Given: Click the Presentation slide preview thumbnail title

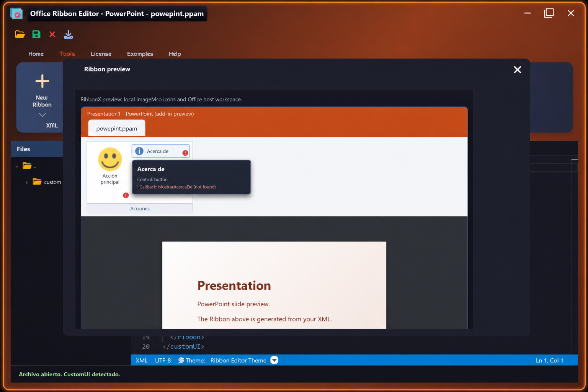Looking at the screenshot, I should [234, 286].
